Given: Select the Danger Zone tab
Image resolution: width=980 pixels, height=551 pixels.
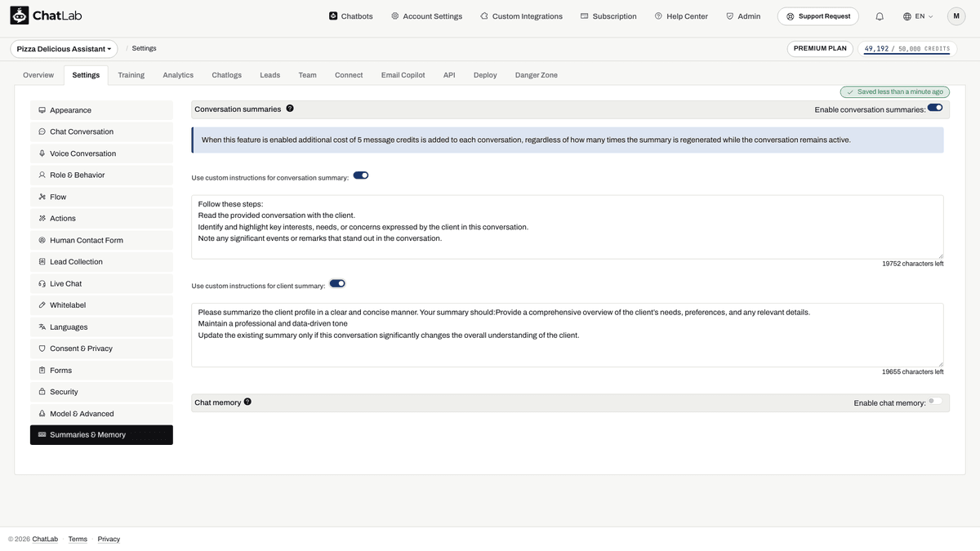Looking at the screenshot, I should [537, 75].
